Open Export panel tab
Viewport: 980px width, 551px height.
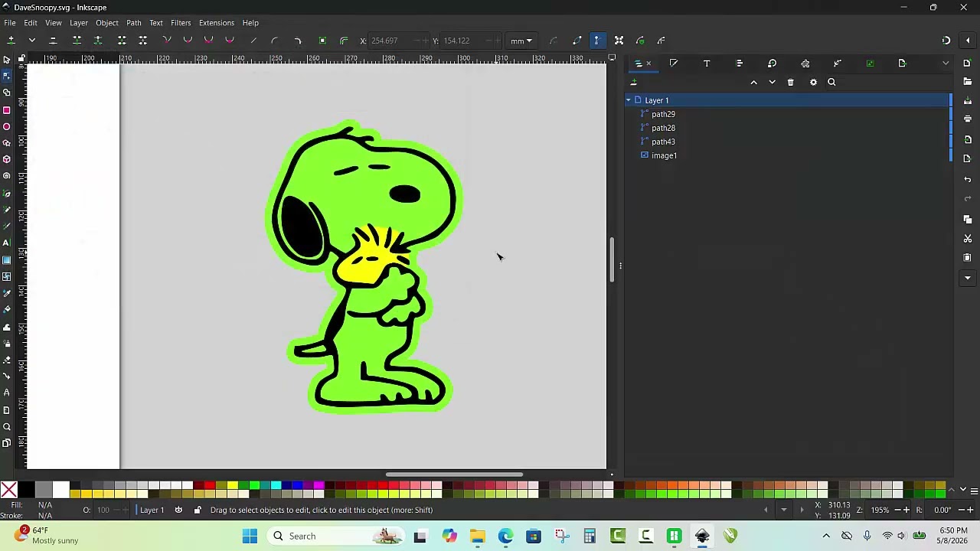[902, 64]
